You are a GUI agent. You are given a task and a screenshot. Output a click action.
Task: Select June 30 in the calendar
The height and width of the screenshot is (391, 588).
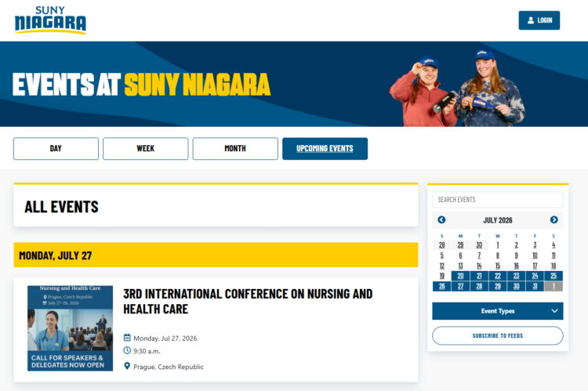click(x=479, y=245)
